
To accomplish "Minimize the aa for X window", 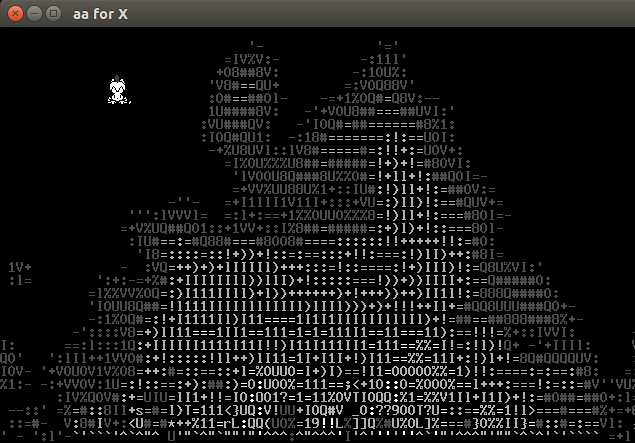I will pyautogui.click(x=35, y=13).
